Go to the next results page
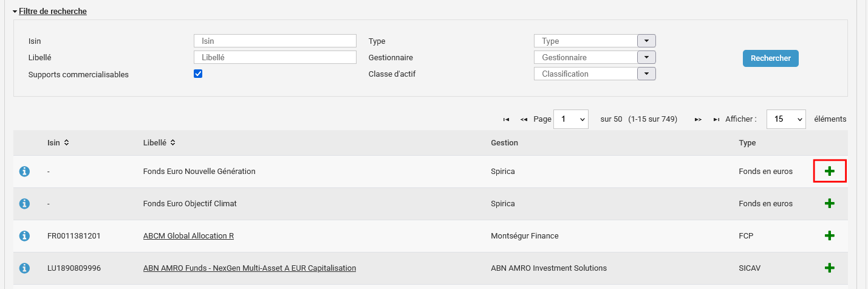 (x=699, y=119)
